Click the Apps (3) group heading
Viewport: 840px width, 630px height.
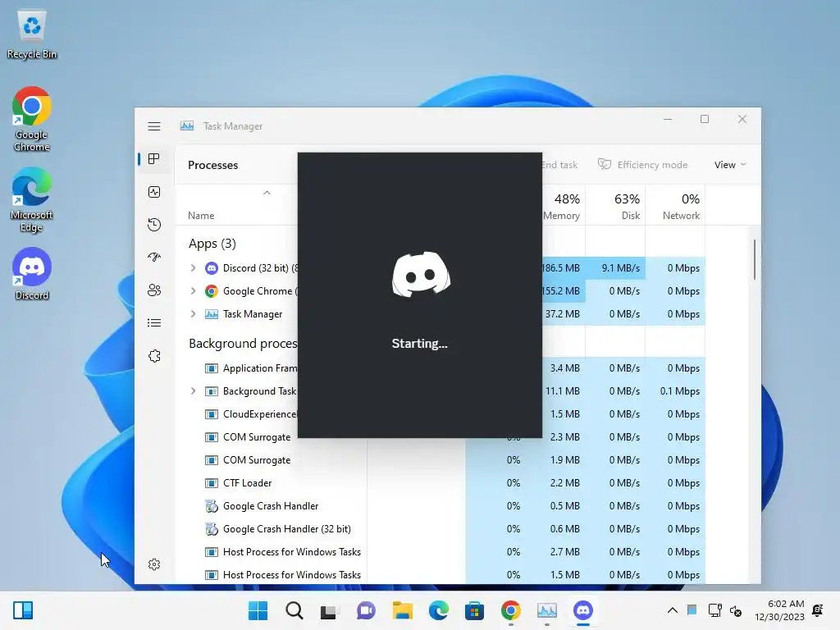click(x=212, y=244)
